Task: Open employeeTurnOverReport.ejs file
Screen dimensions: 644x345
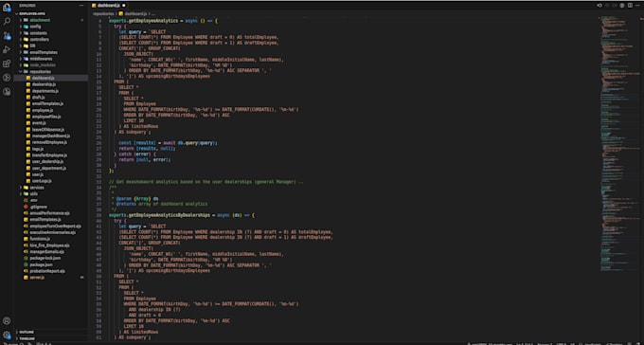Action: (51, 227)
